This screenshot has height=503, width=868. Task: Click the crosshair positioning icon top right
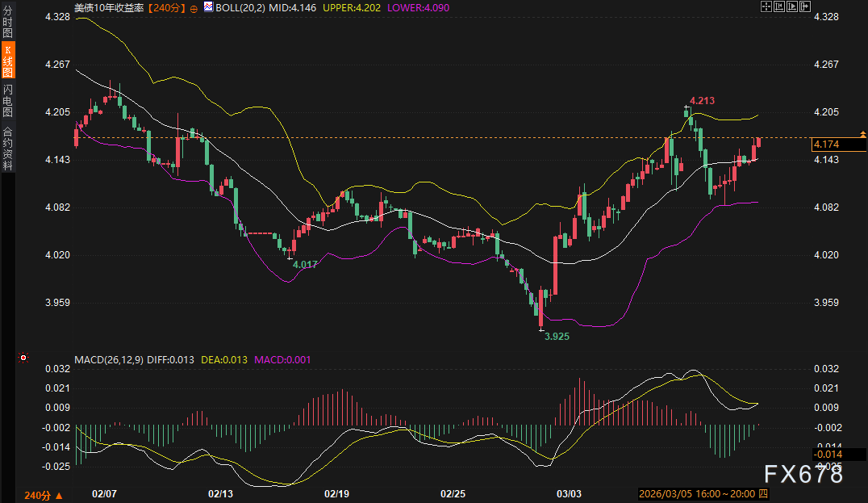[766, 6]
